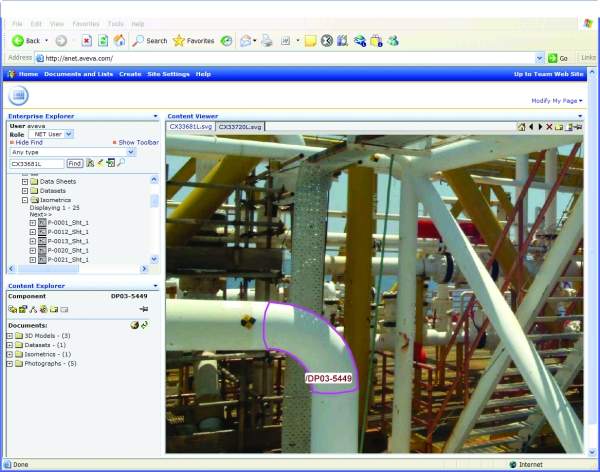Click the search text field containing CX33681L

click(x=36, y=163)
